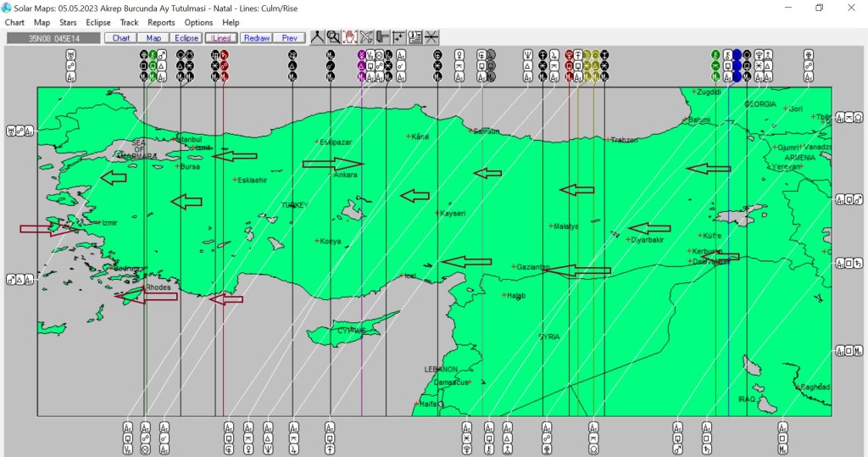
Task: Open the Help menu in the menu bar
Action: (x=231, y=22)
